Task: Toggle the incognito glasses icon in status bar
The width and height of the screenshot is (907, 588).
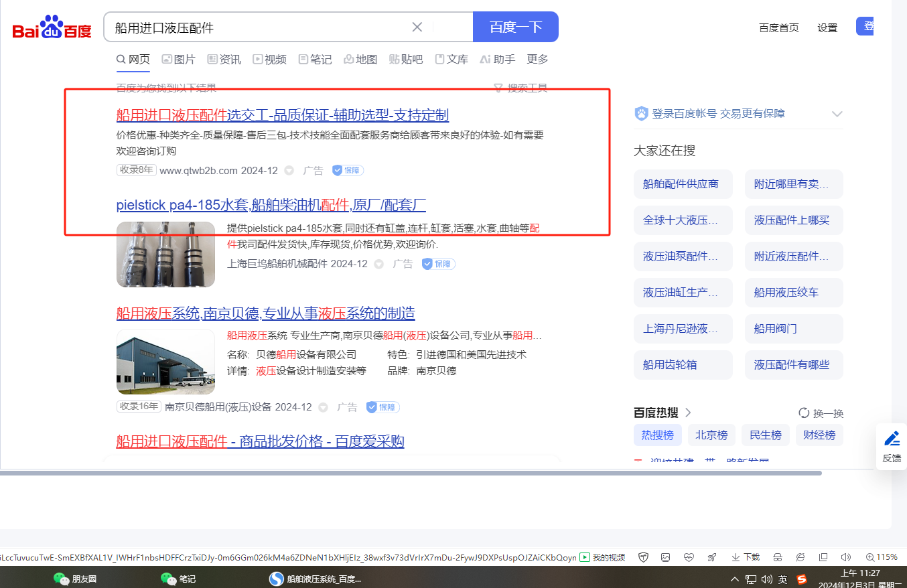Action: pyautogui.click(x=778, y=557)
